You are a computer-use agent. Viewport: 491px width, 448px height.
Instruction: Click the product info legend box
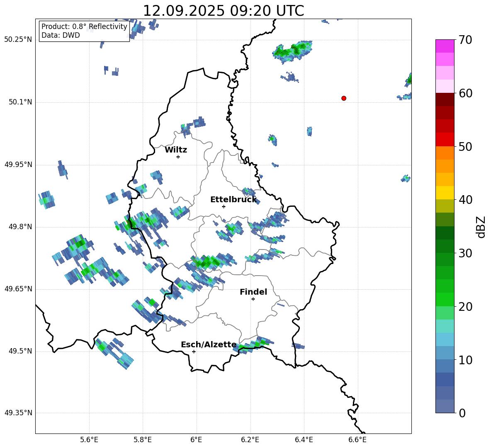pyautogui.click(x=84, y=31)
